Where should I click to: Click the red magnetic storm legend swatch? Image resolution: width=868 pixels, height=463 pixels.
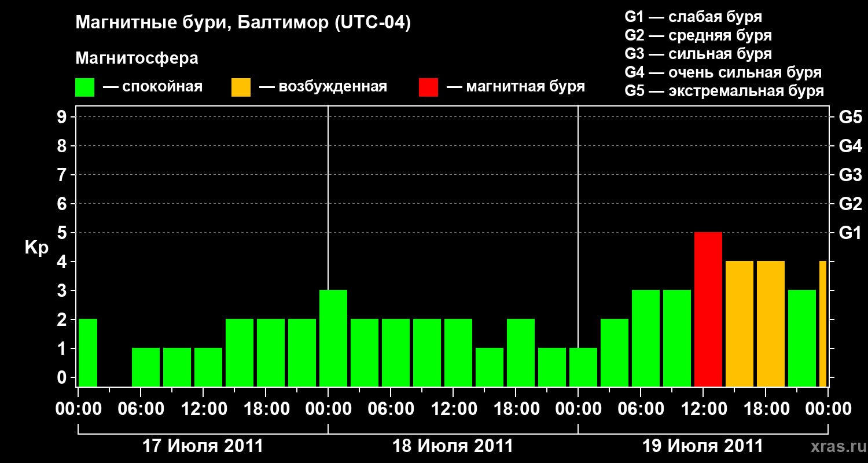(428, 87)
